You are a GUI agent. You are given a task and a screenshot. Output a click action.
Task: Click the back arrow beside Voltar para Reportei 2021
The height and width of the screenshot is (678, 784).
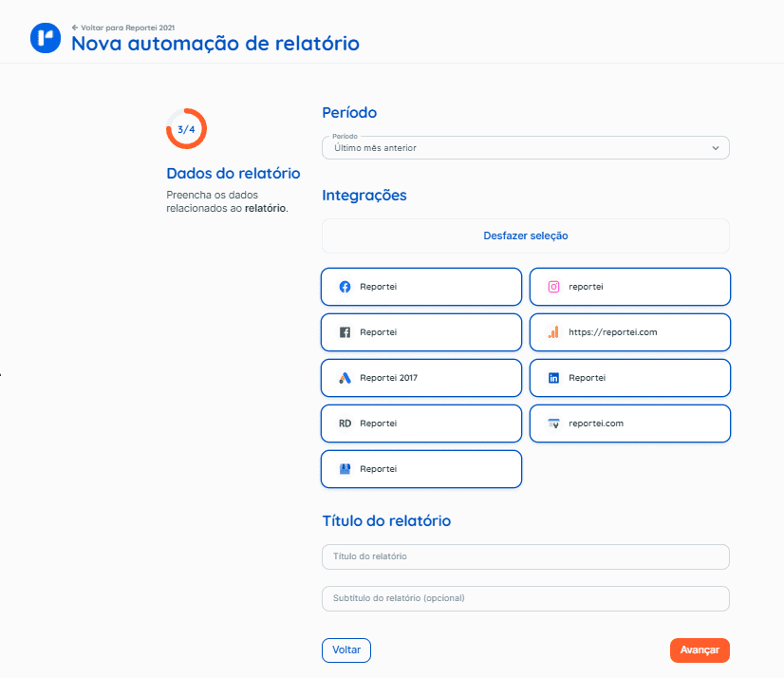pyautogui.click(x=75, y=28)
